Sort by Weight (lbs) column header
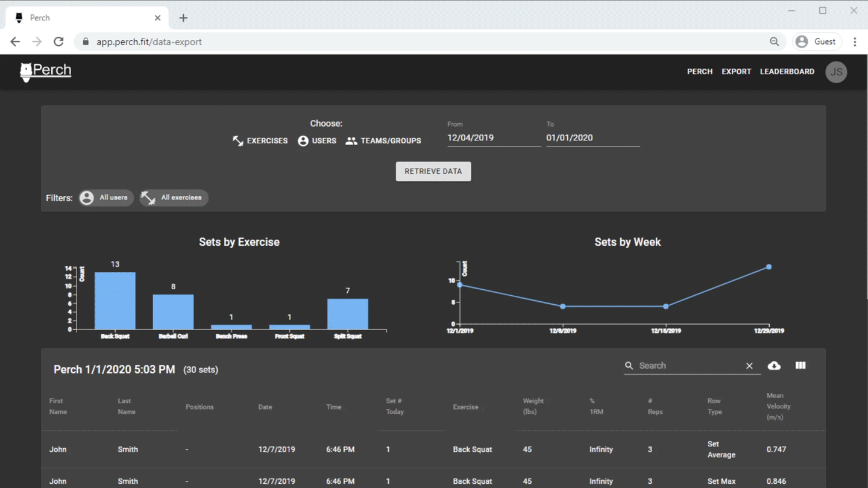 point(533,407)
